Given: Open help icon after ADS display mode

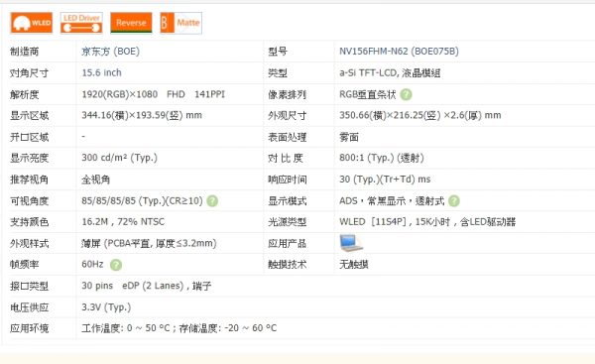Looking at the screenshot, I should [x=454, y=200].
